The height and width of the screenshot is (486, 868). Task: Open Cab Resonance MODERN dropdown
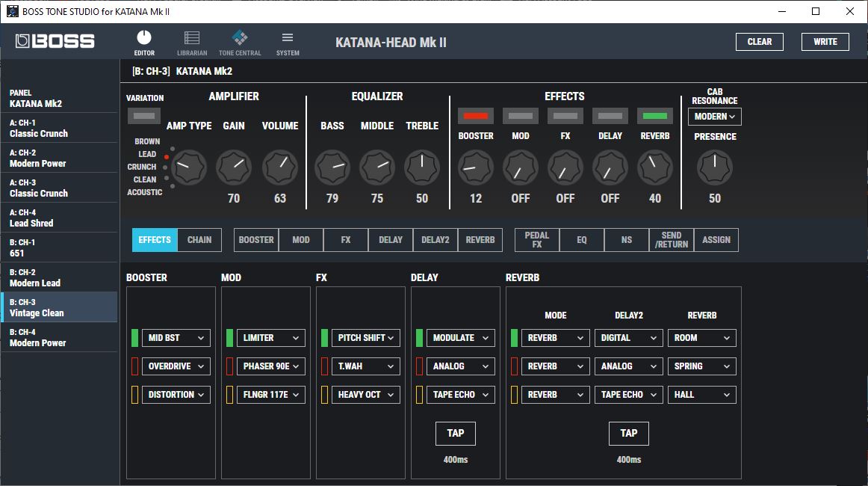[x=715, y=117]
